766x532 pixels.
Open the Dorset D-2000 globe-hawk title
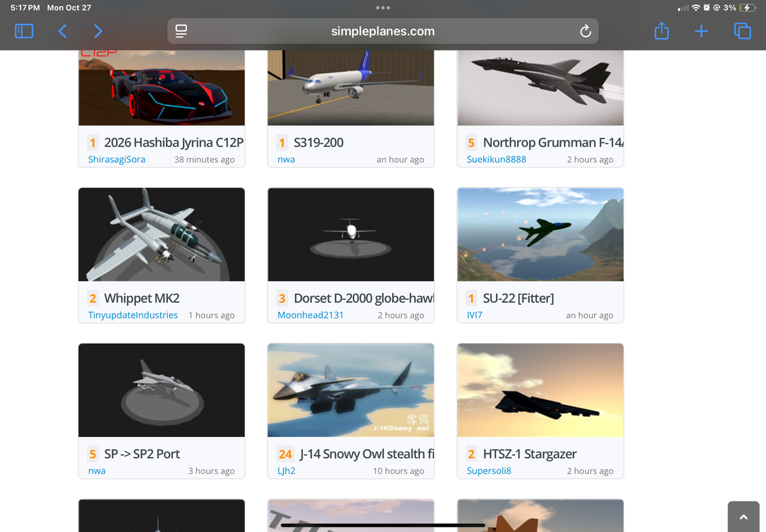click(364, 298)
